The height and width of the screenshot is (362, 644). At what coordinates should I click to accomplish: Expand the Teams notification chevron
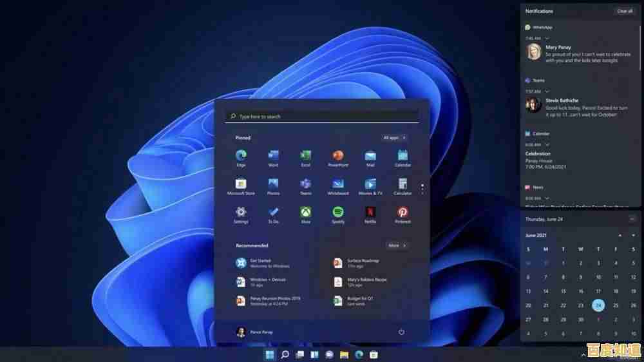(x=547, y=91)
